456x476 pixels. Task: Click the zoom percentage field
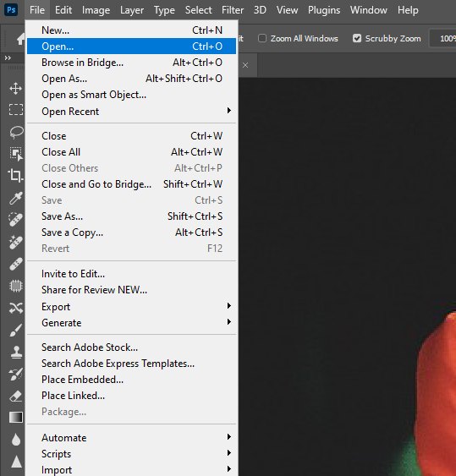click(x=443, y=38)
